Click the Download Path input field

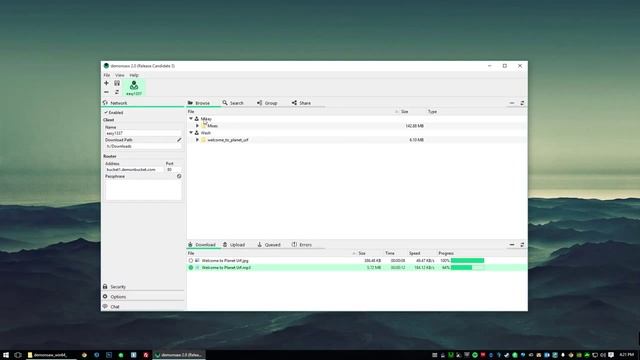click(x=143, y=146)
